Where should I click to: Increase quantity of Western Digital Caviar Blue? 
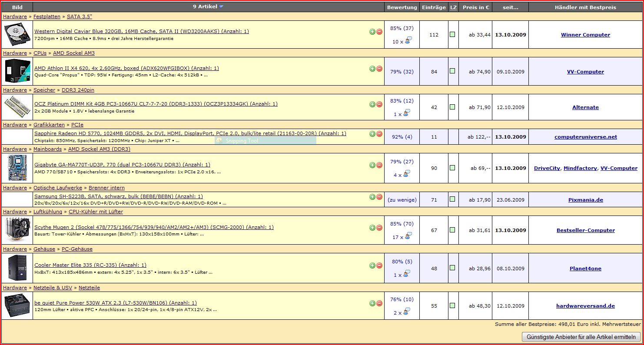click(372, 32)
